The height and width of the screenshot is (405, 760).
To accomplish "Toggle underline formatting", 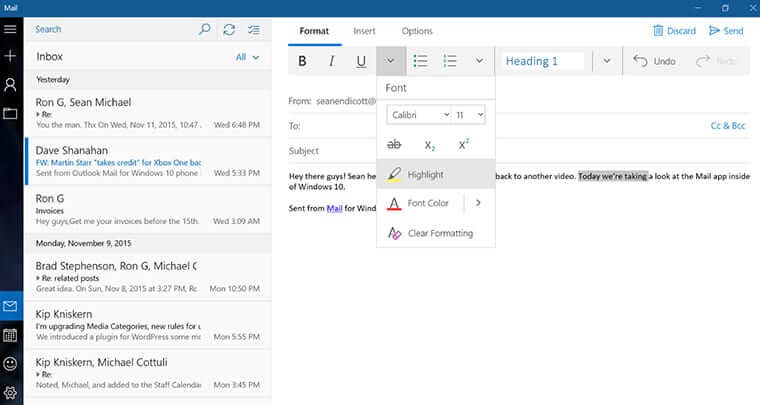I will (x=361, y=61).
